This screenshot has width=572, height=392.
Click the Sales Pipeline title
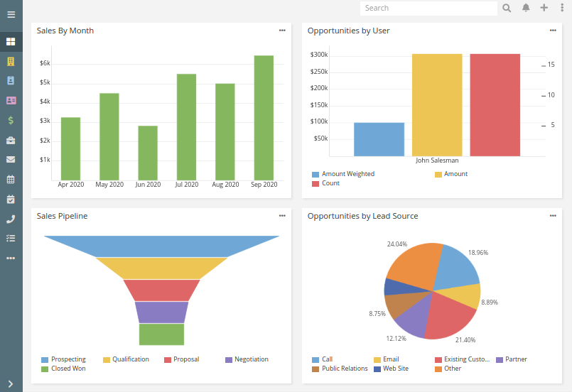tap(62, 216)
